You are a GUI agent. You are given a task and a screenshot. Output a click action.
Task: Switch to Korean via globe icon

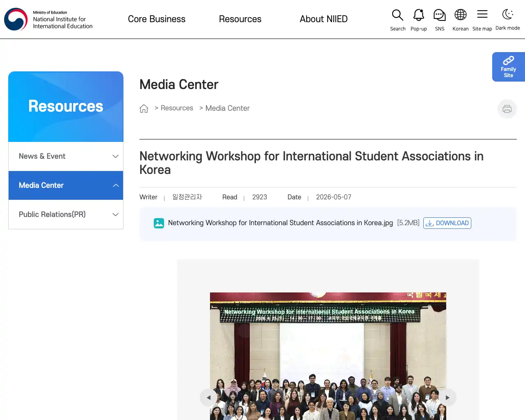click(460, 15)
